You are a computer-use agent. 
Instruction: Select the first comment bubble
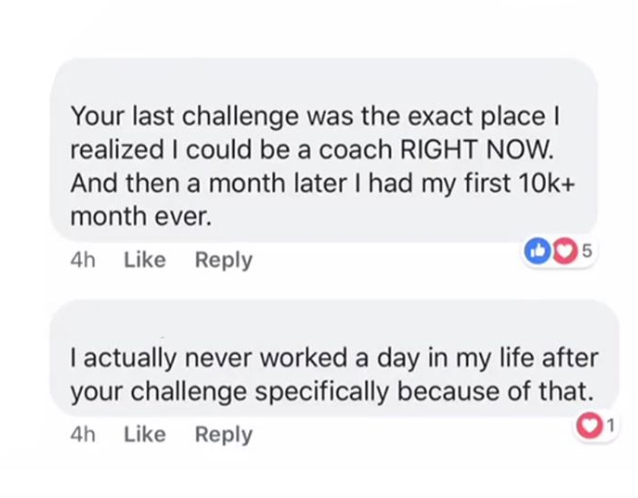coord(323,151)
